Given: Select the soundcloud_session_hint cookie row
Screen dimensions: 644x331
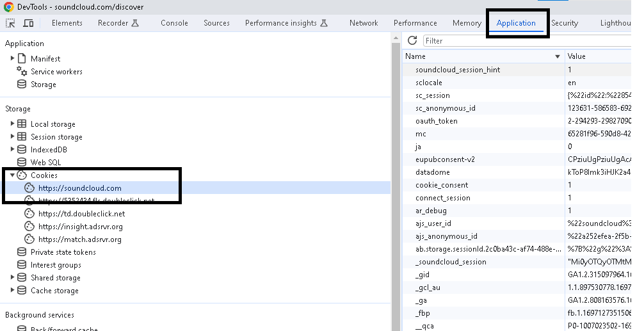Looking at the screenshot, I should (x=517, y=70).
